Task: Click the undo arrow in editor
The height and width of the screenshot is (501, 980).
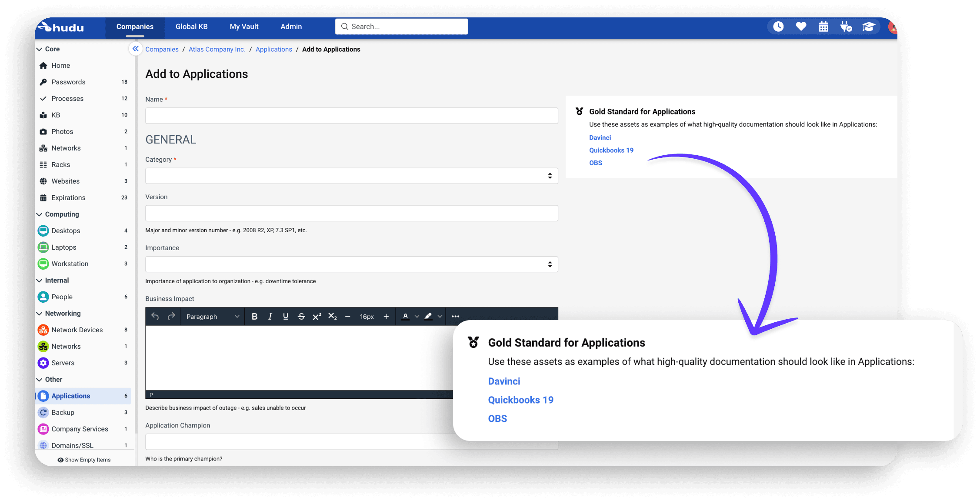Action: click(155, 317)
